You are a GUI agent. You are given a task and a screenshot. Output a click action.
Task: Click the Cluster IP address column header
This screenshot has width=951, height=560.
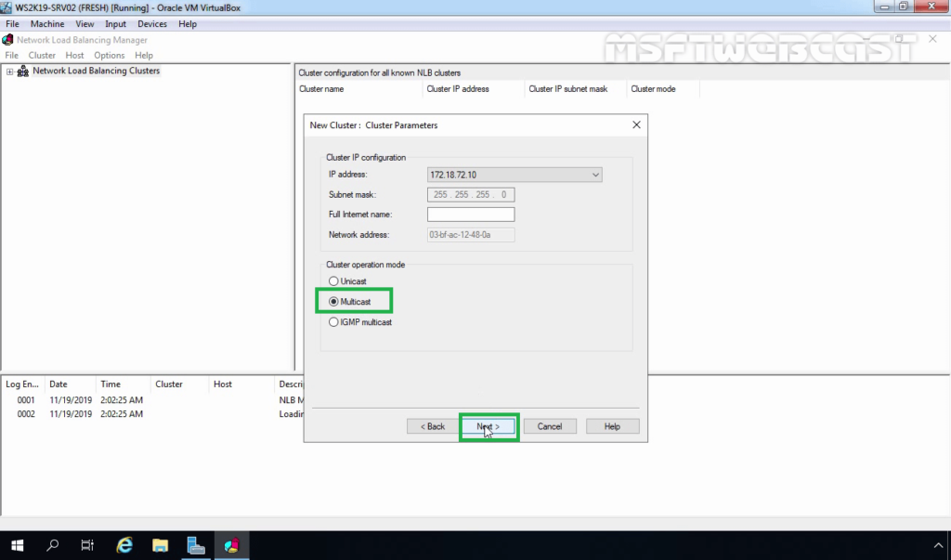(x=474, y=89)
